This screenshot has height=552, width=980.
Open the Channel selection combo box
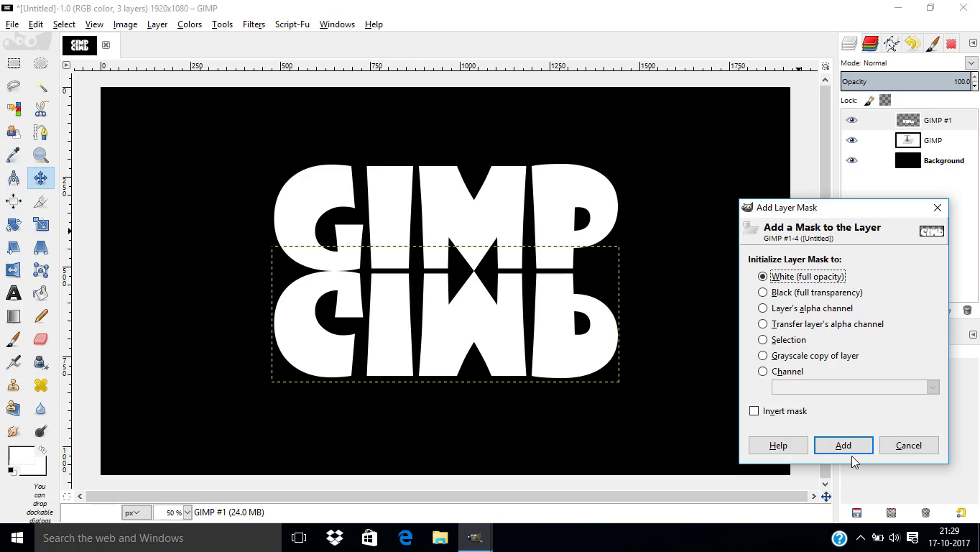coord(855,387)
